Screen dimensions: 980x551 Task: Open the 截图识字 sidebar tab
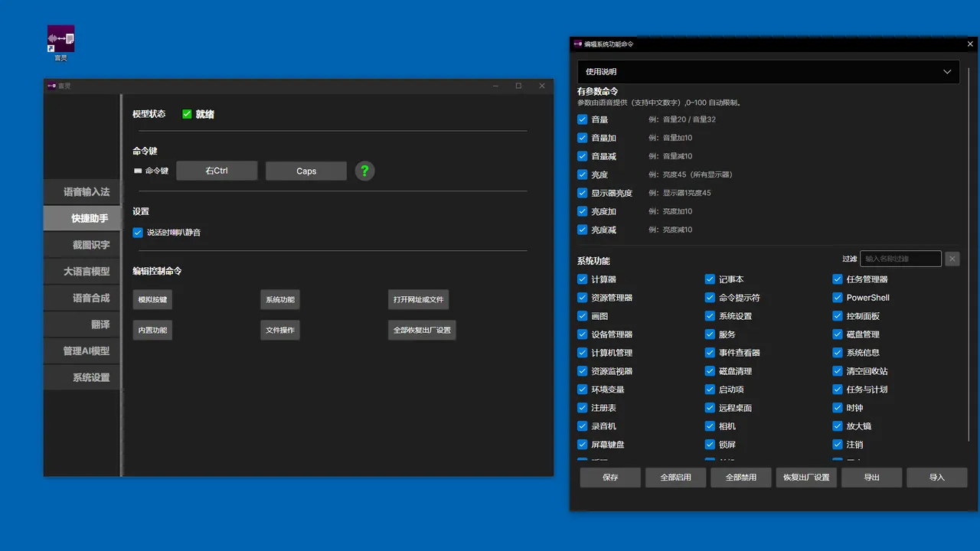coord(82,245)
